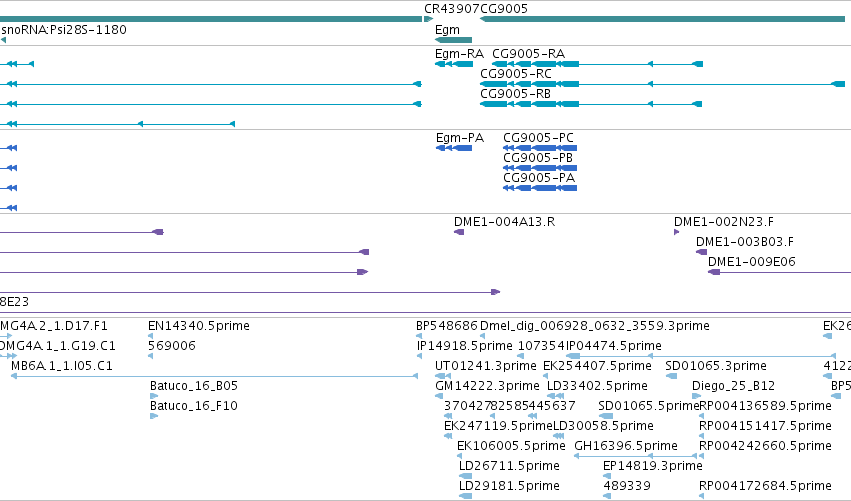The height and width of the screenshot is (501, 851).
Task: Open the DME1-009E06 label
Action: click(x=752, y=262)
